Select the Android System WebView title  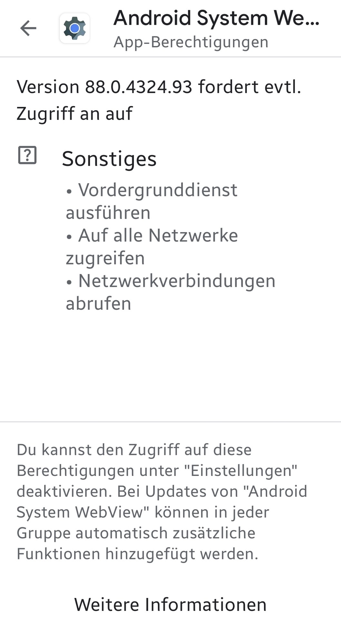tap(216, 18)
